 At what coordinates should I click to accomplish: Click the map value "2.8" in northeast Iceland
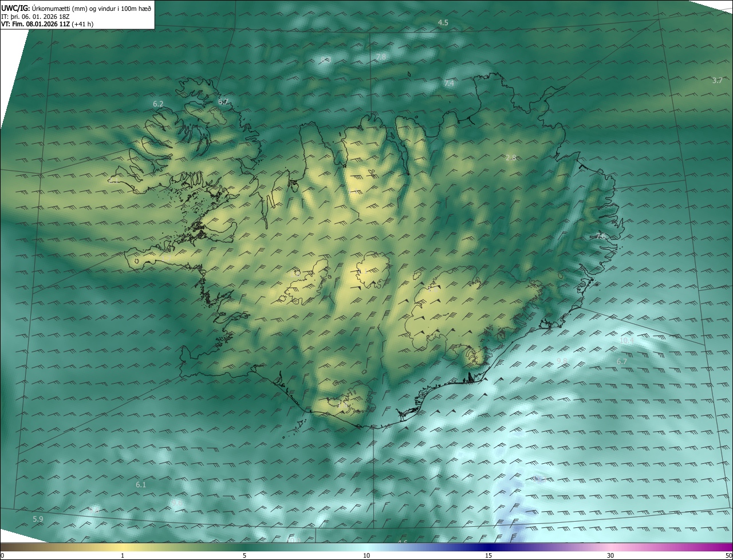pyautogui.click(x=511, y=157)
